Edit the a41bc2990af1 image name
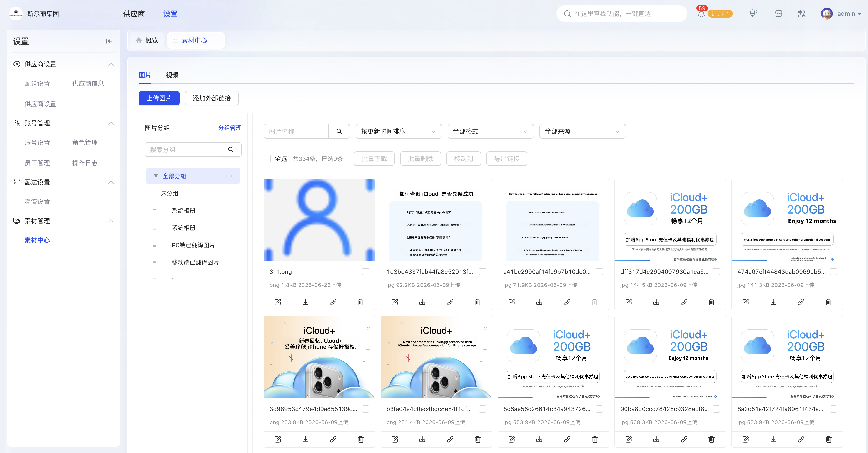This screenshot has height=453, width=868. 511,302
